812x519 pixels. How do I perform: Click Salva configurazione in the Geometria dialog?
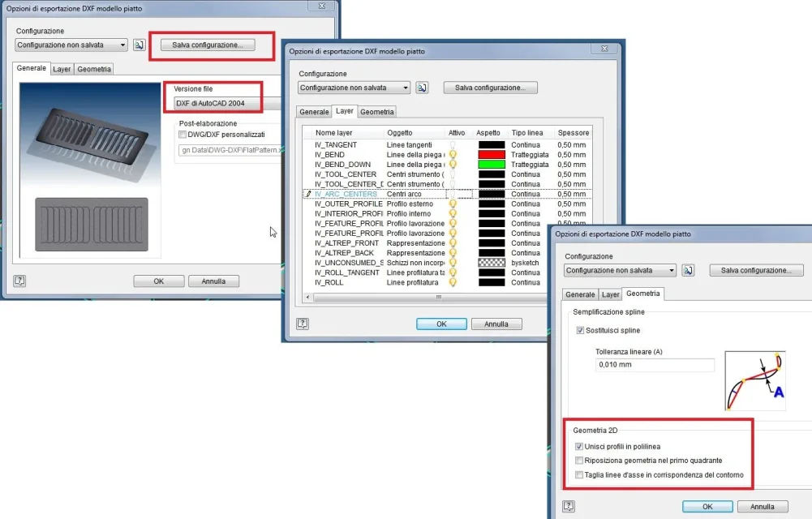(x=757, y=270)
